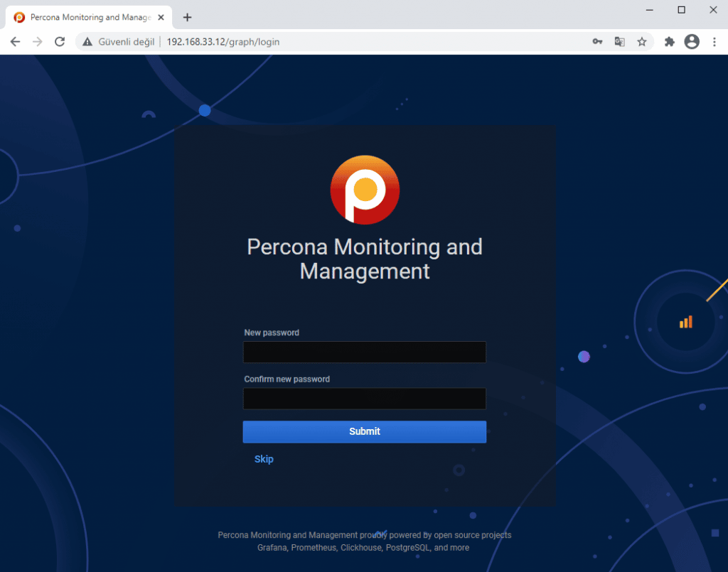Skip the password change step
728x572 pixels.
pyautogui.click(x=264, y=458)
